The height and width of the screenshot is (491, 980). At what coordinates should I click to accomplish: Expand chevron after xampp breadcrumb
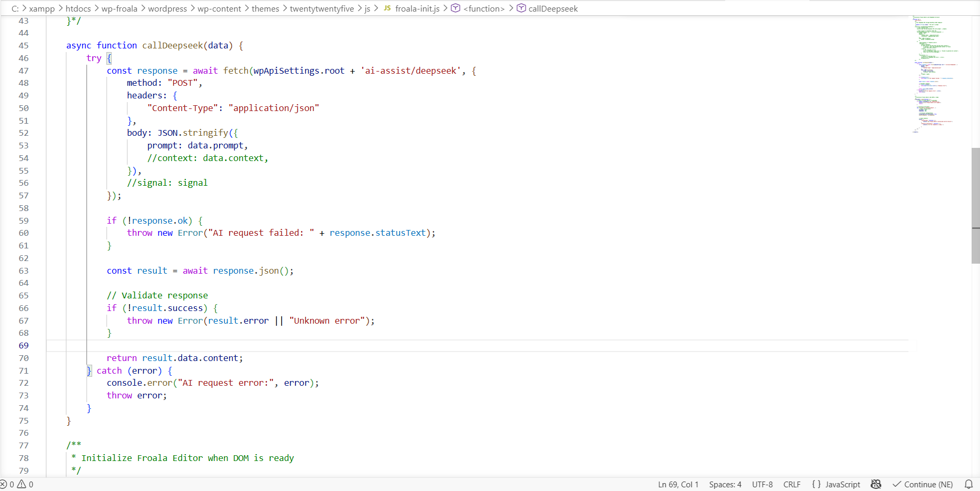(x=60, y=8)
